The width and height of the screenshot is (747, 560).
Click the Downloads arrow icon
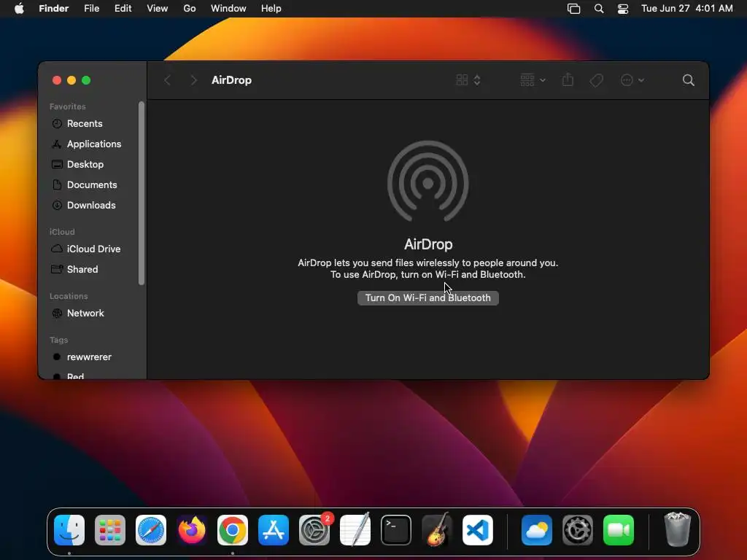[x=57, y=205]
